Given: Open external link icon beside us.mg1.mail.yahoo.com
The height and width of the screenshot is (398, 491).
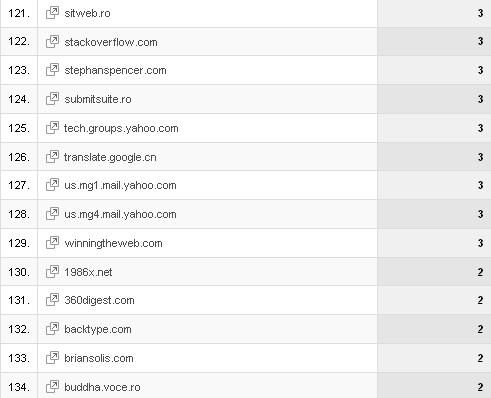Looking at the screenshot, I should coord(52,185).
